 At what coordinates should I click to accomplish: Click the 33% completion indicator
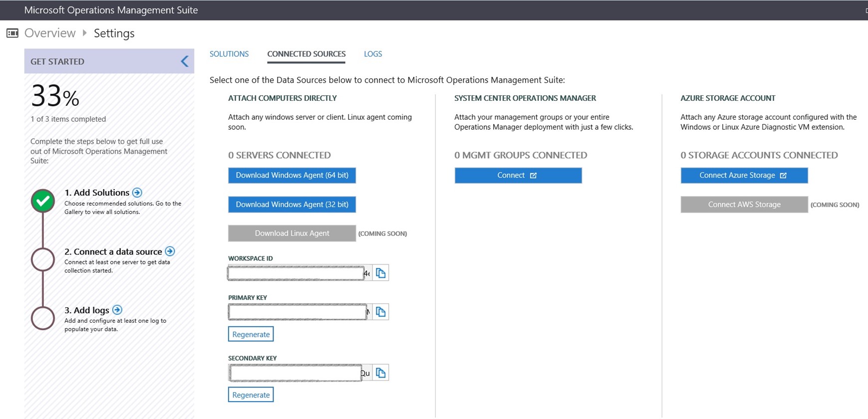[55, 96]
